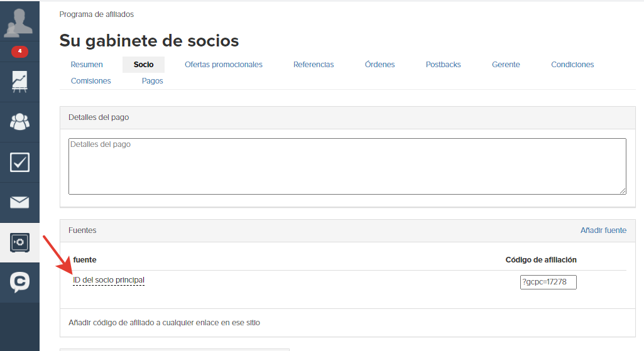Screen dimensions: 644x351
Task: Open the Comisiones tab
Action: tap(90, 81)
